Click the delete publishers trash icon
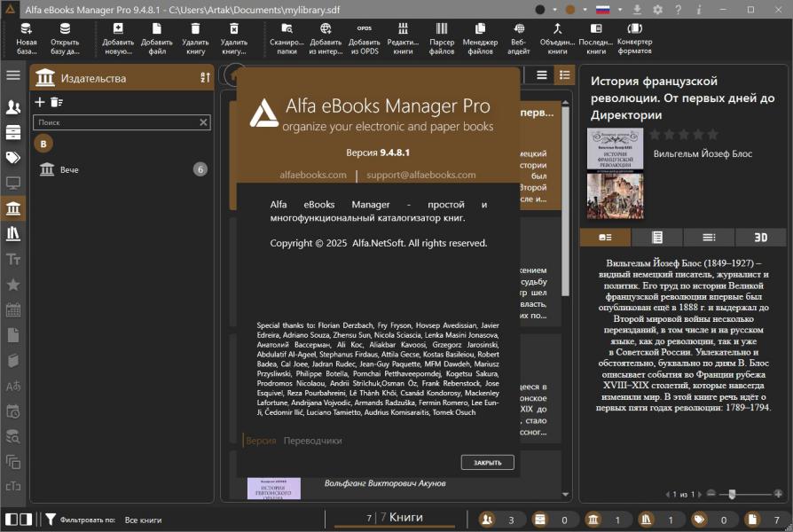The height and width of the screenshot is (532, 793). pyautogui.click(x=56, y=102)
